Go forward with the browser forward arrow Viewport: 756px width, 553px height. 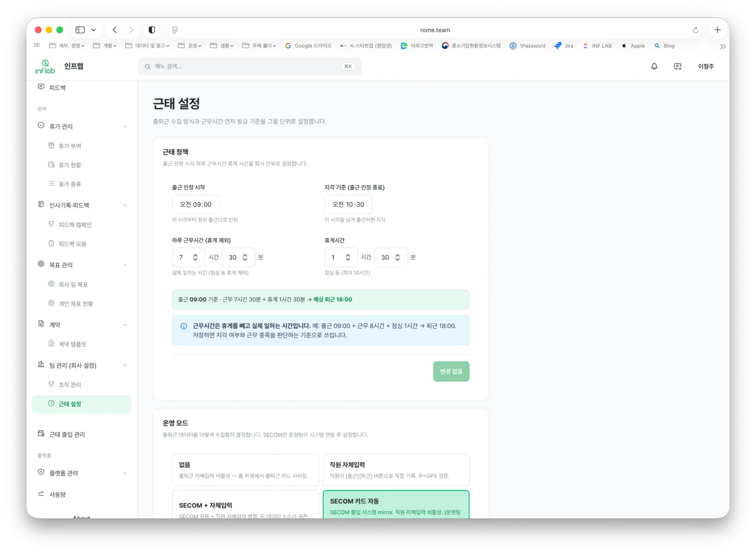(131, 30)
